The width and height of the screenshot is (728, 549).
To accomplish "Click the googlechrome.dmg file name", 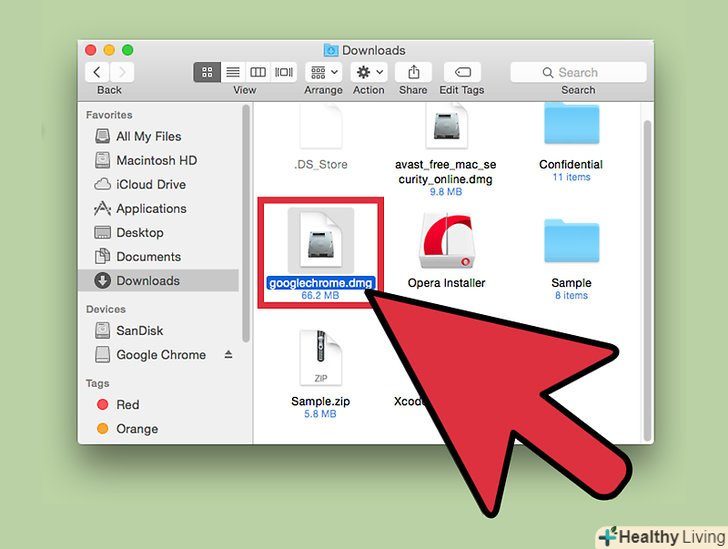I will (321, 283).
